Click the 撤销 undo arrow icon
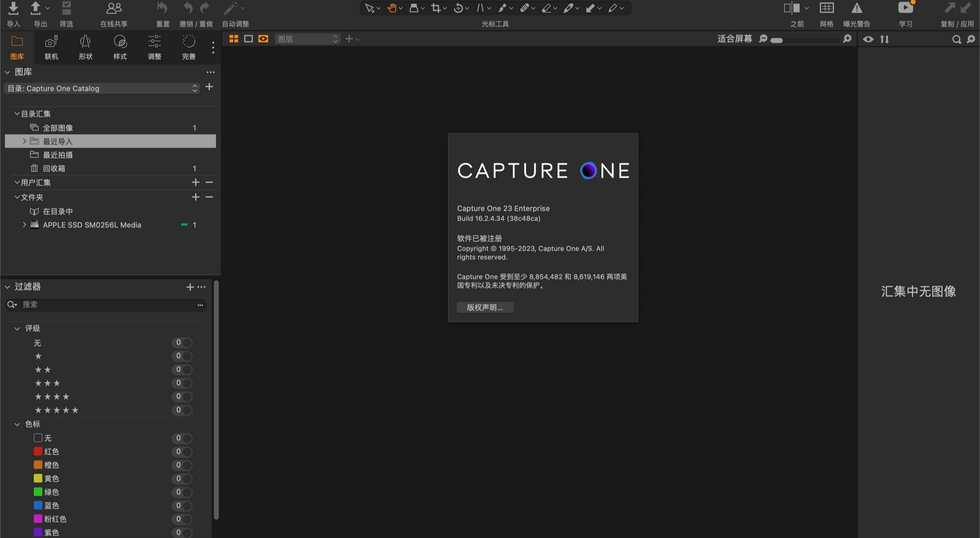 [187, 8]
